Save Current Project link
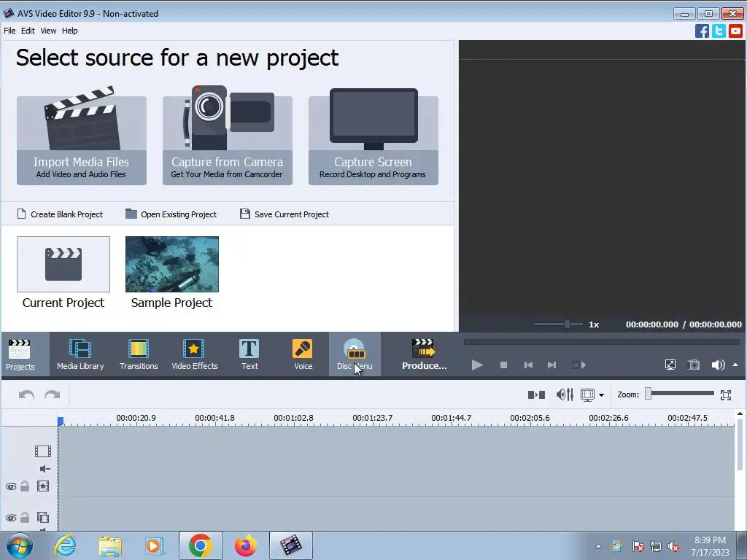The width and height of the screenshot is (747, 560). (x=285, y=214)
